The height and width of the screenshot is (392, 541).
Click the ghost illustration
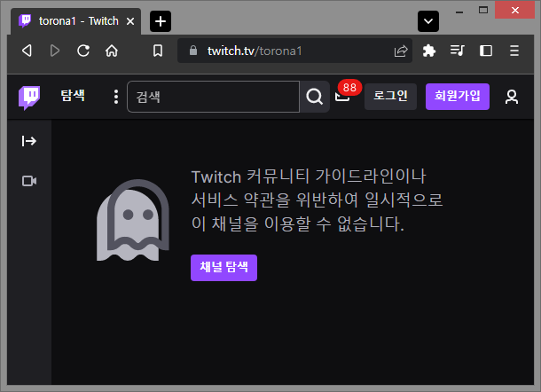tap(133, 220)
